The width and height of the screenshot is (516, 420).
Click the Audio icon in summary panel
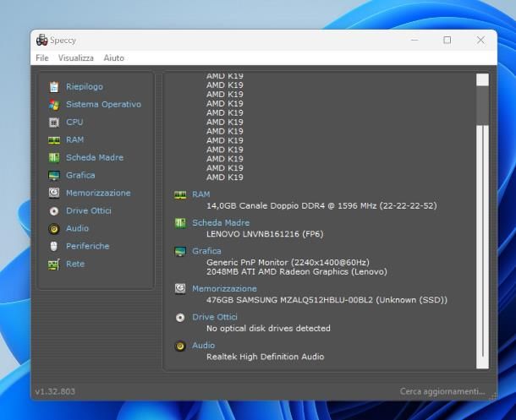tap(180, 346)
